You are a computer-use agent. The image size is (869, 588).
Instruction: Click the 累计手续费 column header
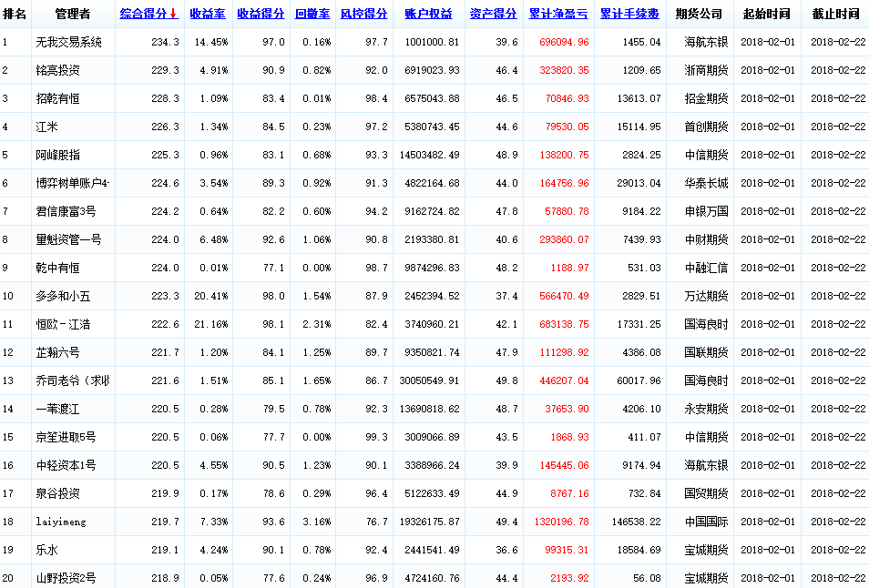point(629,15)
